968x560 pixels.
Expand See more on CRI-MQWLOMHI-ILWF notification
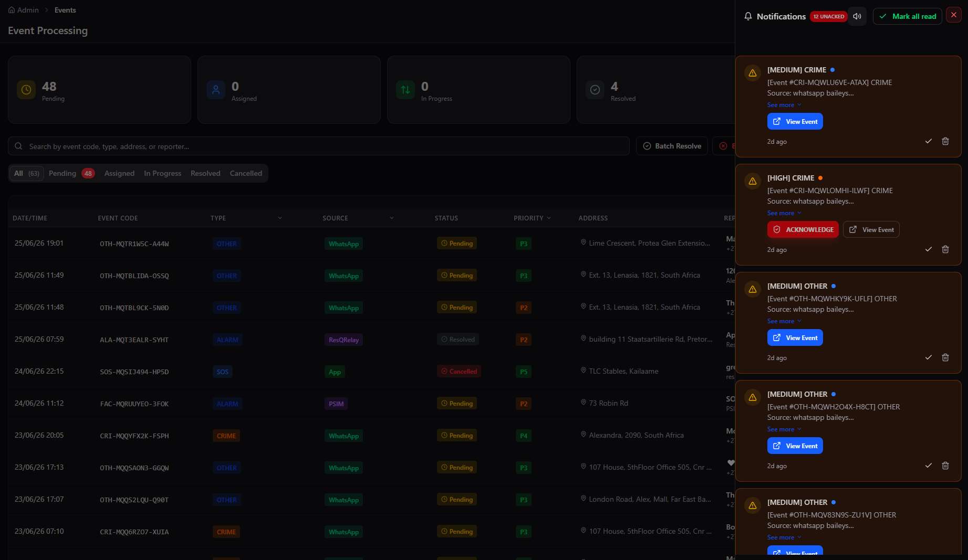point(784,213)
